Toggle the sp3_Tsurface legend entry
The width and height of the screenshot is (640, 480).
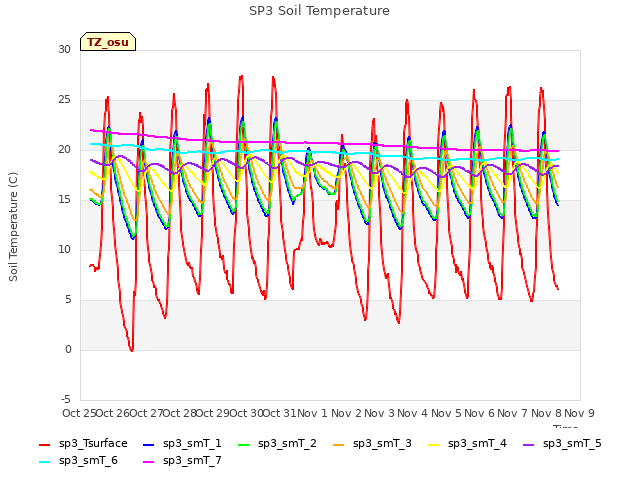coord(83,444)
